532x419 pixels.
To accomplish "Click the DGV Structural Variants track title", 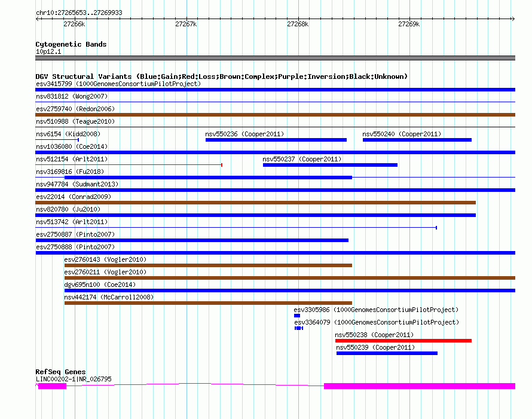I will [x=222, y=77].
